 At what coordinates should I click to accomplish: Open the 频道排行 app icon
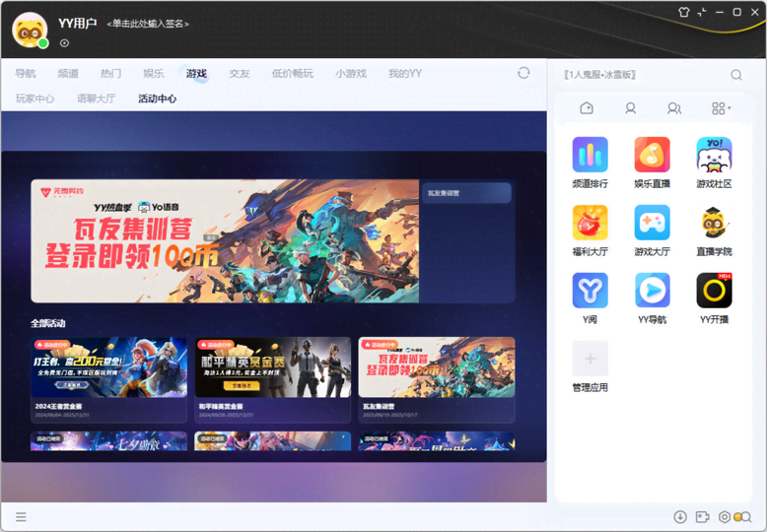[x=590, y=155]
